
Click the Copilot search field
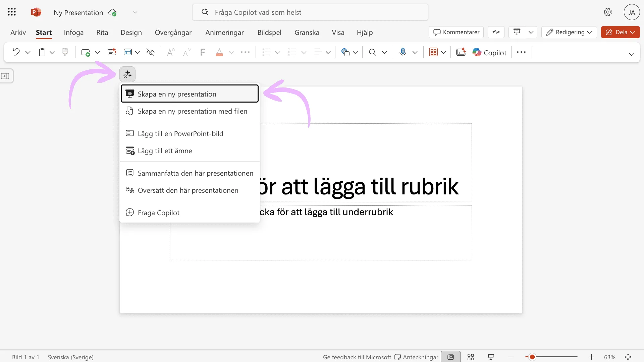click(x=310, y=12)
